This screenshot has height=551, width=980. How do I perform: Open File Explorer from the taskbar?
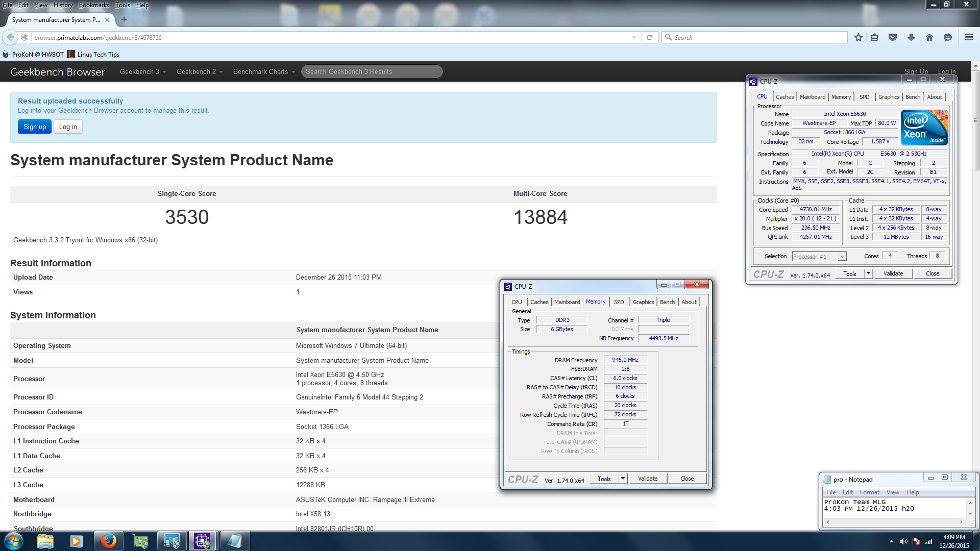(45, 541)
